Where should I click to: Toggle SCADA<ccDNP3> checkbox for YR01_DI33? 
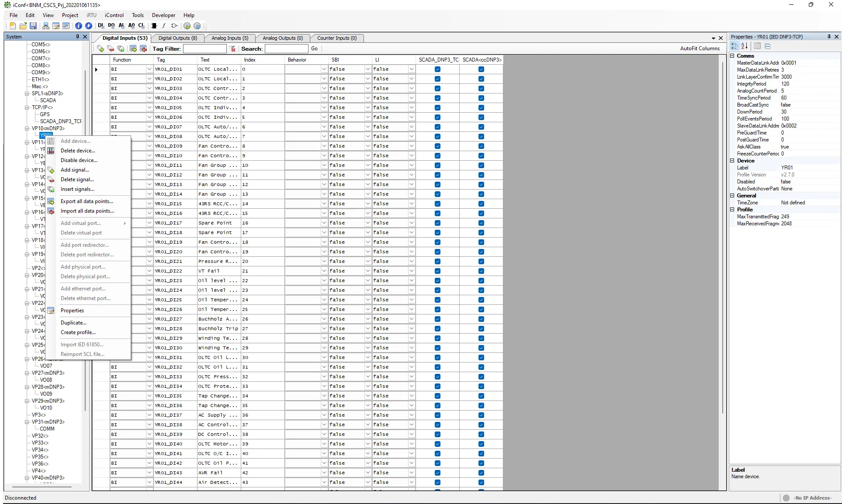481,377
